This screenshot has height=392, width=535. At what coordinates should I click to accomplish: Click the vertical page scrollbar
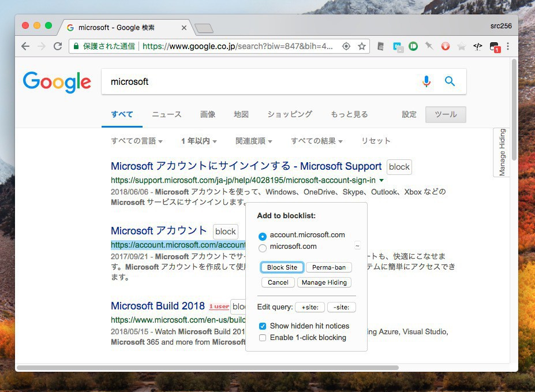click(514, 109)
